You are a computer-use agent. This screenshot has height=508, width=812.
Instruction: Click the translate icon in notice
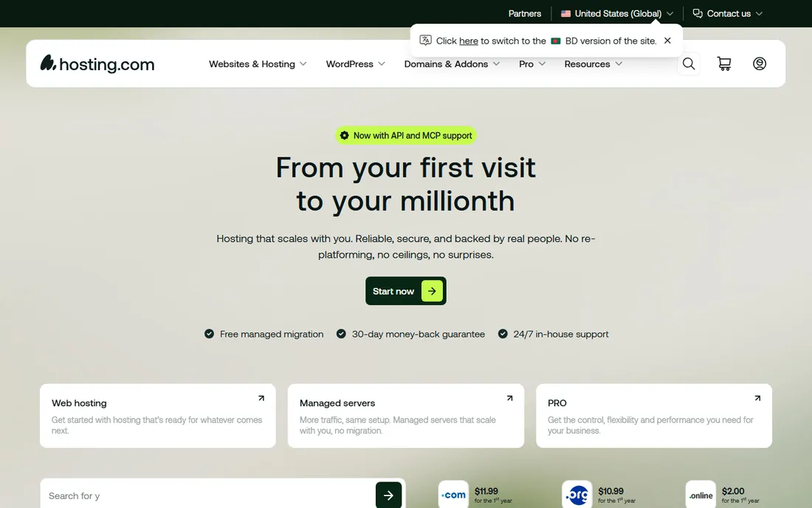pos(426,41)
